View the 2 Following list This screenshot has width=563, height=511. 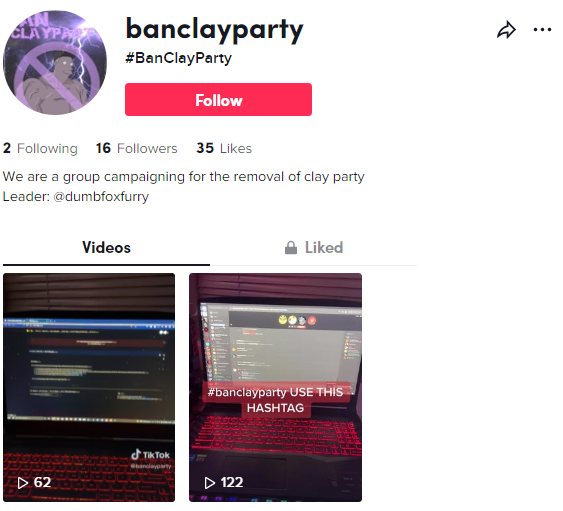(40, 148)
